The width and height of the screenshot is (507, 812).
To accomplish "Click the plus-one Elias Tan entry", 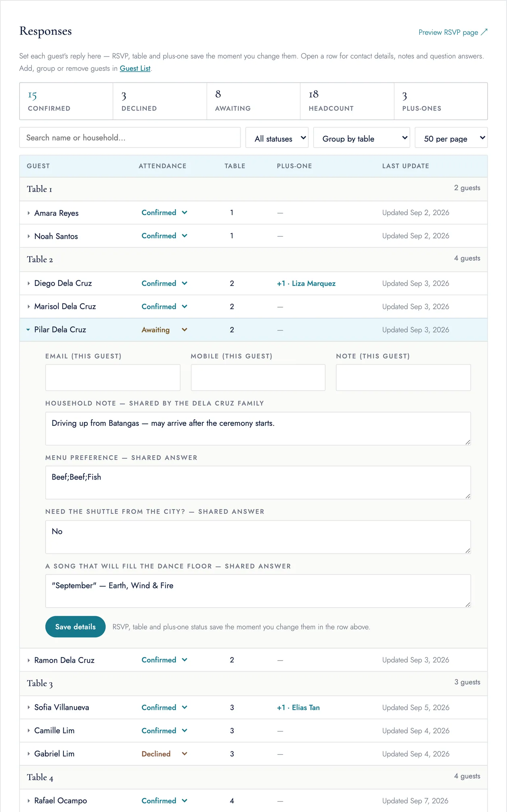I will click(298, 707).
